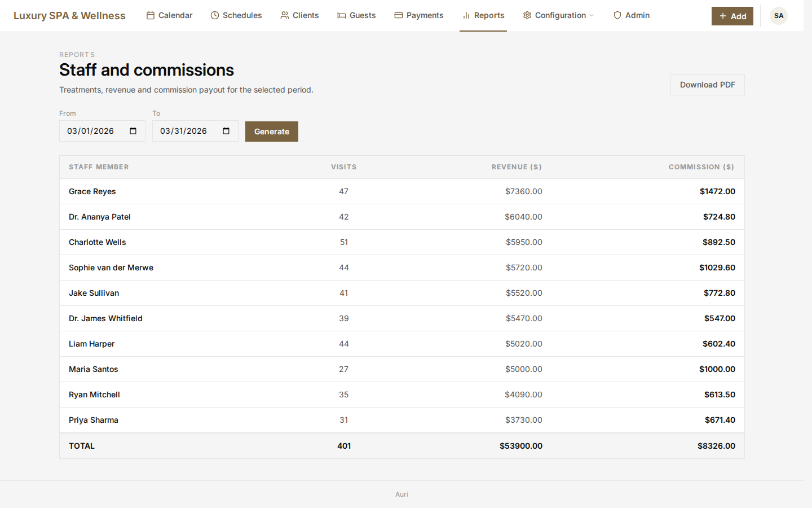Click the Schedules clock icon

pyautogui.click(x=215, y=15)
